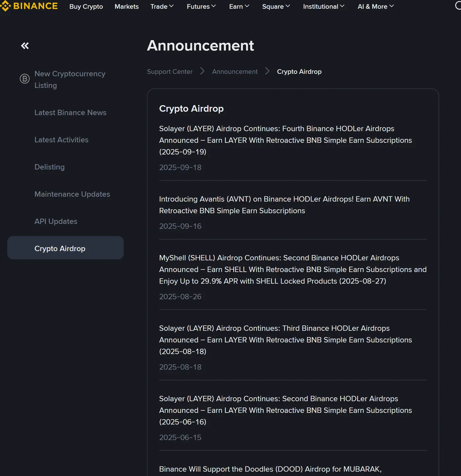This screenshot has width=461, height=476.
Task: Click the date 2025-06-15
Action: tap(180, 437)
